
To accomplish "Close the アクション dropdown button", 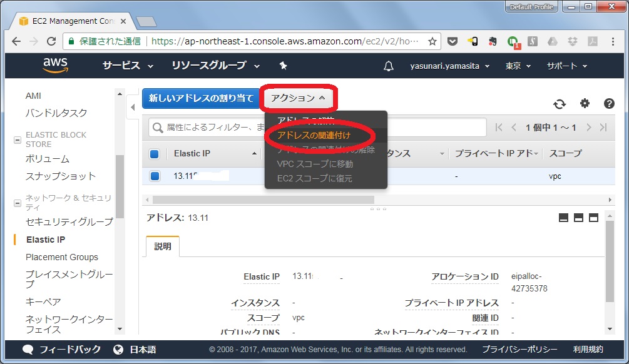I will [298, 98].
